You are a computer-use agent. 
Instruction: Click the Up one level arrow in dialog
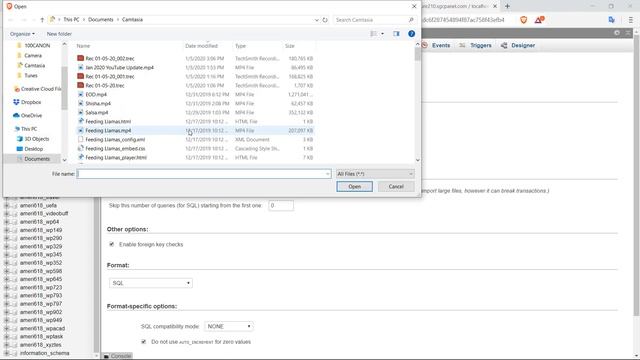coord(42,20)
